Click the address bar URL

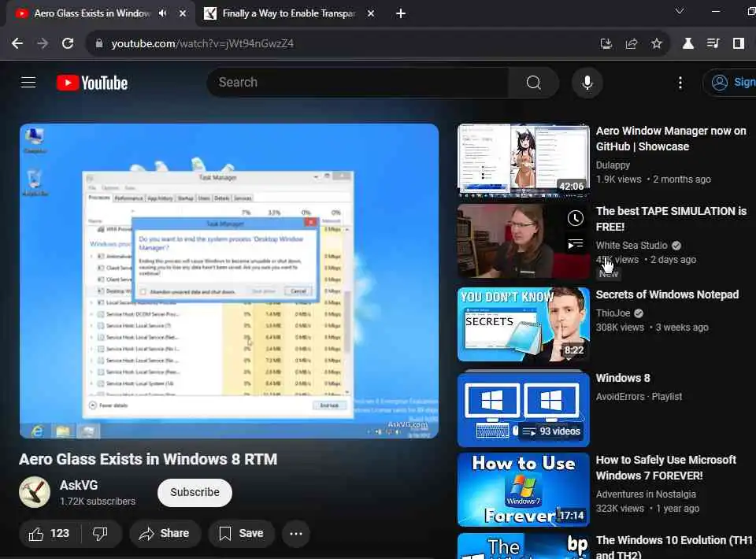pos(202,44)
